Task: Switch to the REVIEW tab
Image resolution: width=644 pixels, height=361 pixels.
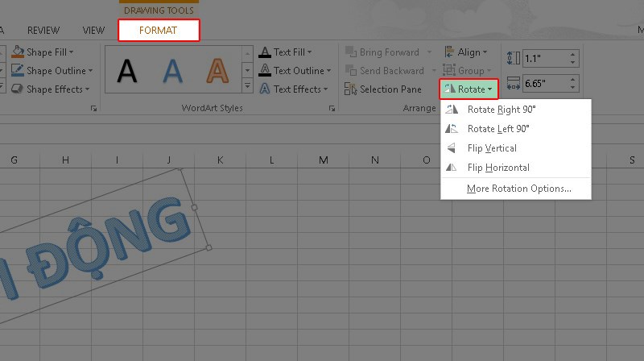Action: tap(43, 31)
